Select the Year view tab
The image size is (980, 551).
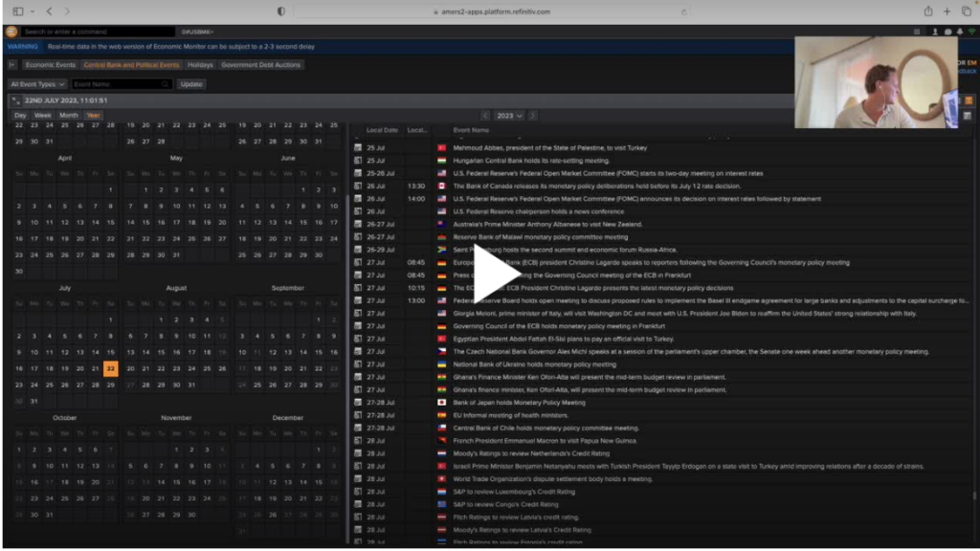pos(93,116)
